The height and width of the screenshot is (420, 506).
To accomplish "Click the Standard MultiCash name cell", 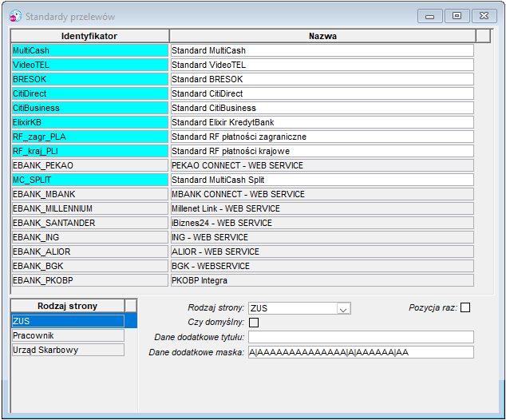I will (x=322, y=50).
